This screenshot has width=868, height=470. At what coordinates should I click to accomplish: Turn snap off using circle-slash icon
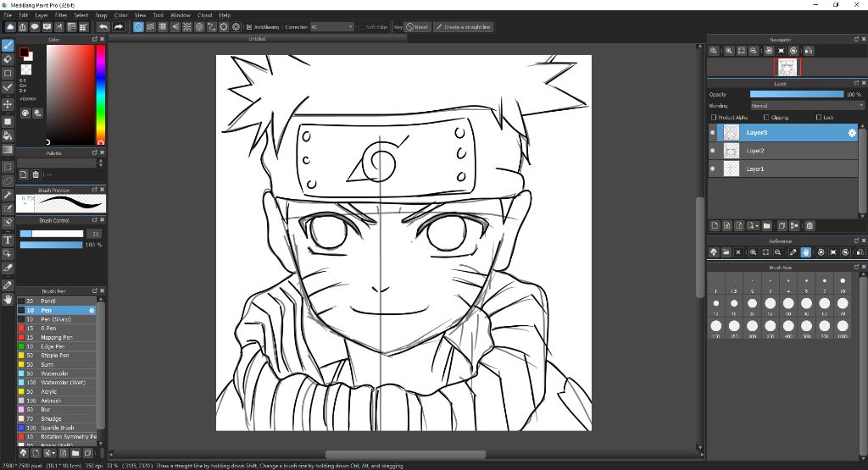[138, 26]
